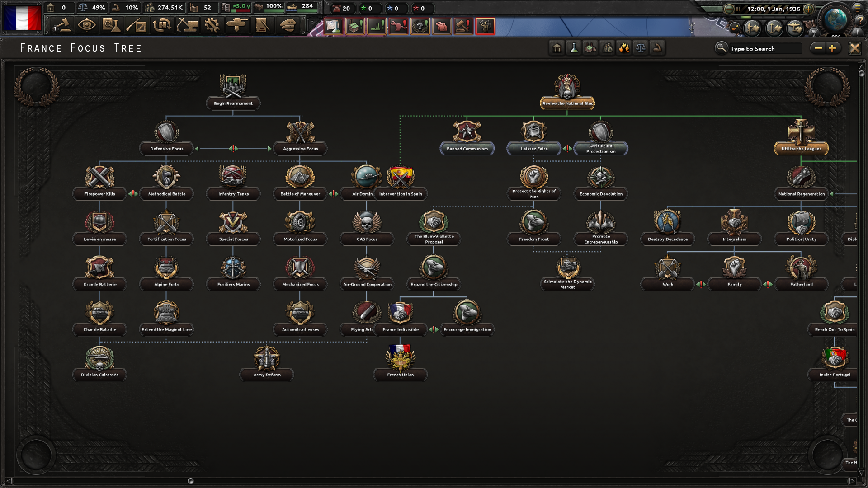Select the Banned Communism focus
The height and width of the screenshot is (488, 868).
(467, 137)
